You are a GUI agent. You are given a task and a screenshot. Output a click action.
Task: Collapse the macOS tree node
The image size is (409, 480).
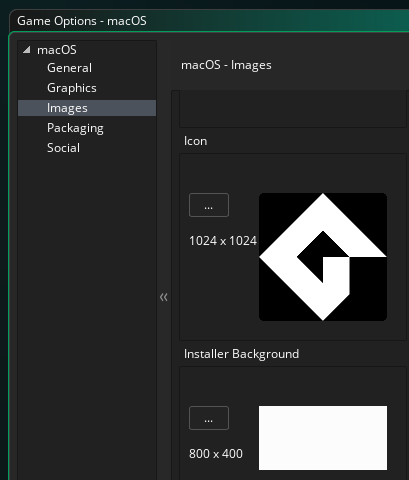pos(27,50)
